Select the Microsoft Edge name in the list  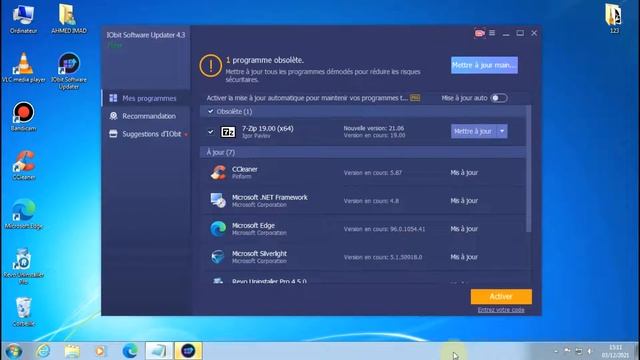253,225
